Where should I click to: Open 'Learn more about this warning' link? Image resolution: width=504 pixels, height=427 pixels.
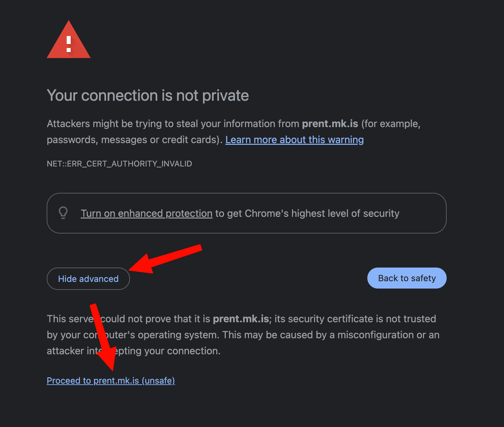click(x=294, y=140)
